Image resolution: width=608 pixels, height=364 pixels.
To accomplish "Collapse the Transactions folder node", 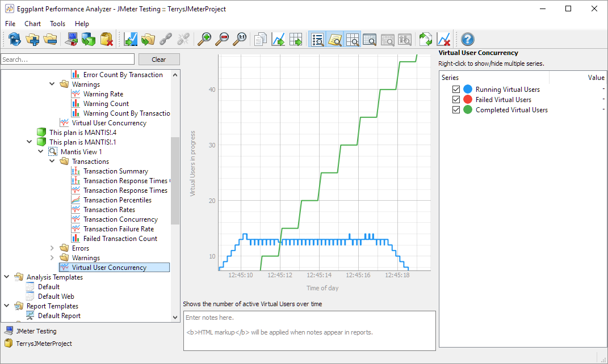I will 52,162.
